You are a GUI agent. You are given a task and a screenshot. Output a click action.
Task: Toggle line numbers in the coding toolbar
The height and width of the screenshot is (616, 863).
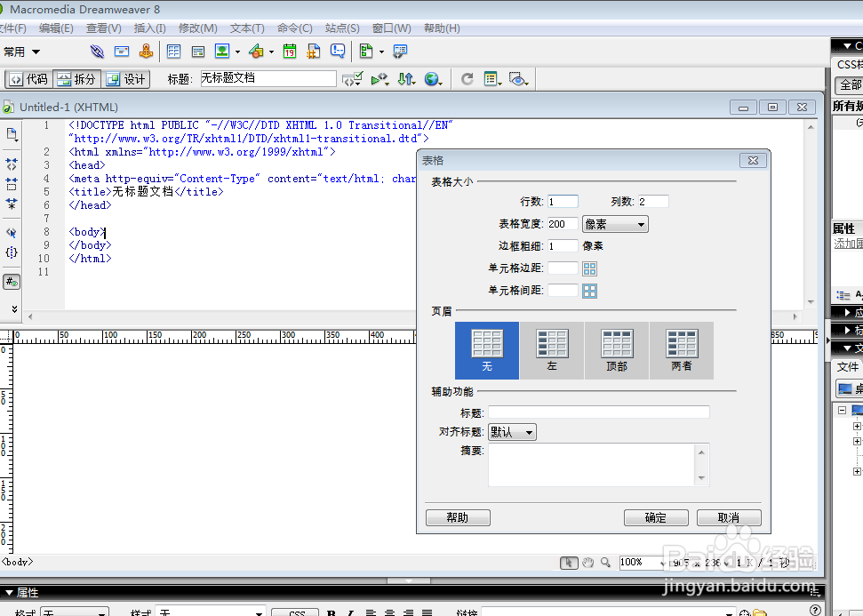coord(12,281)
